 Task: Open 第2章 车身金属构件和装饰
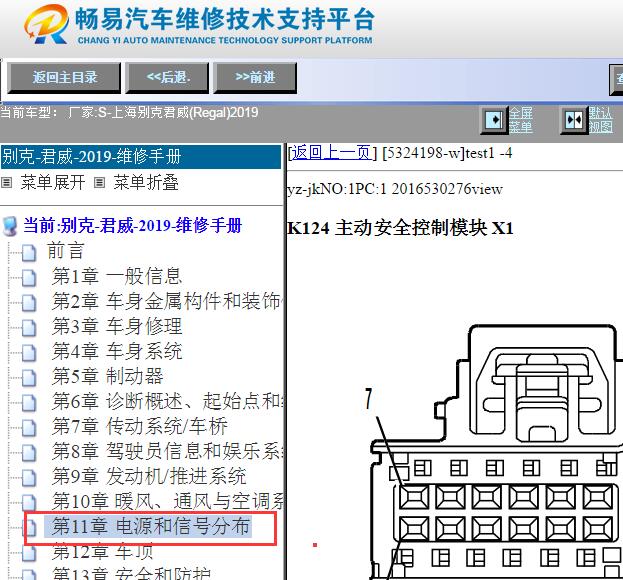(x=167, y=301)
